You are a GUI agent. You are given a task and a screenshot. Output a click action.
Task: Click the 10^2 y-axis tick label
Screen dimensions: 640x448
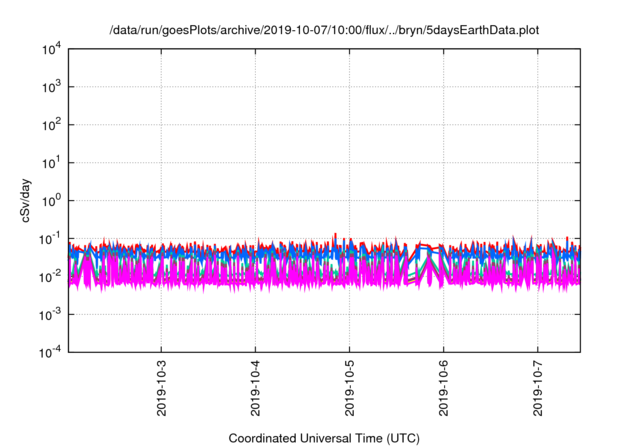[51, 125]
